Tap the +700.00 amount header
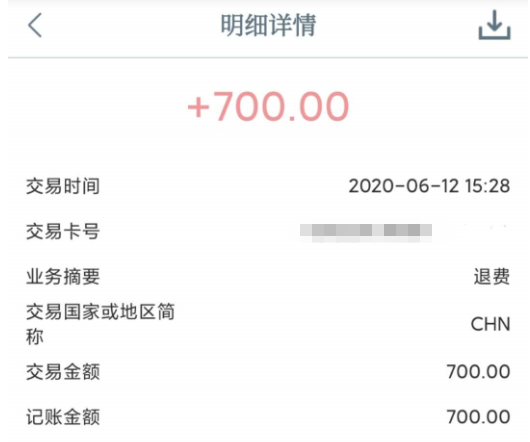This screenshot has width=530, height=442. (x=268, y=106)
